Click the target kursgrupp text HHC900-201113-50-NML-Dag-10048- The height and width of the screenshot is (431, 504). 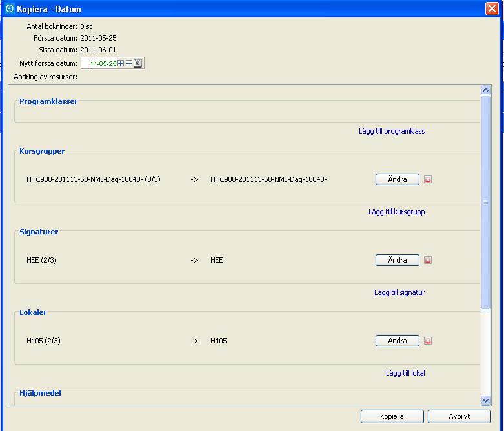(268, 179)
